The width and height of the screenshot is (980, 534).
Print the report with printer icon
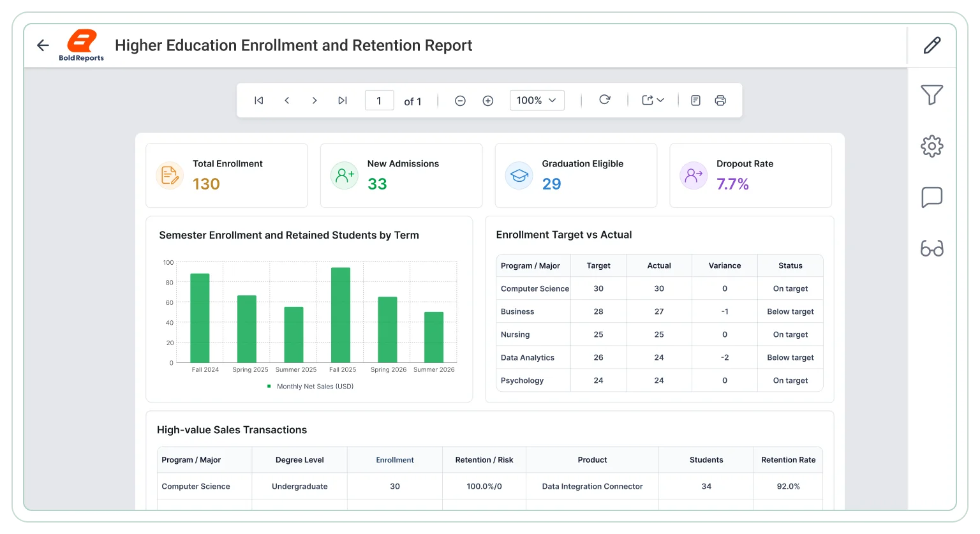[x=720, y=100]
